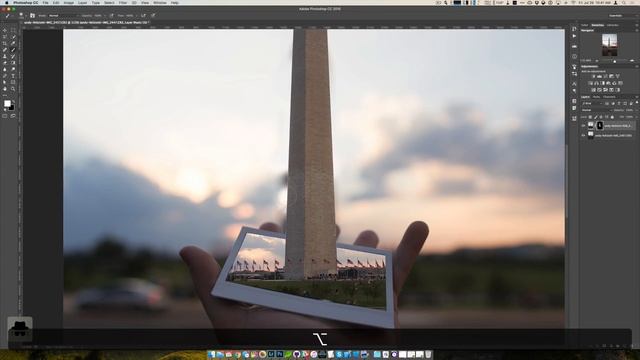This screenshot has height=360, width=640.
Task: Open the layer blend mode dropdown
Action: click(x=597, y=110)
